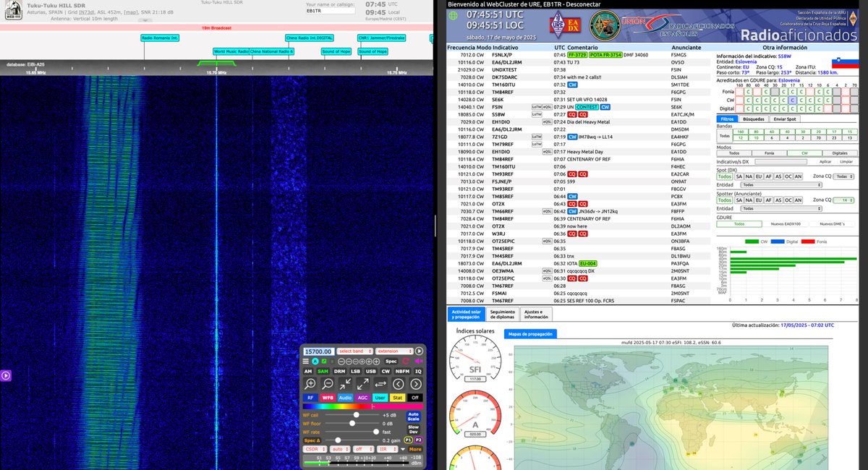Open the select band dropdown

[355, 351]
